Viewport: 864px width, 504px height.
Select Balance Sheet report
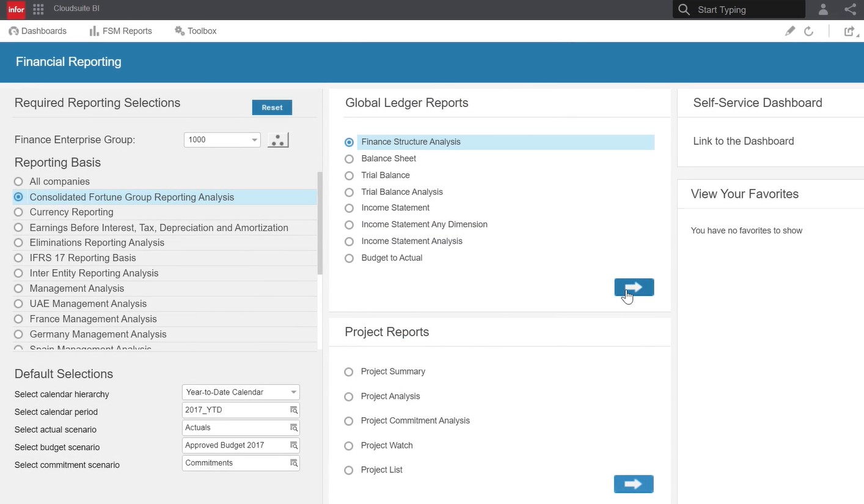click(381, 159)
